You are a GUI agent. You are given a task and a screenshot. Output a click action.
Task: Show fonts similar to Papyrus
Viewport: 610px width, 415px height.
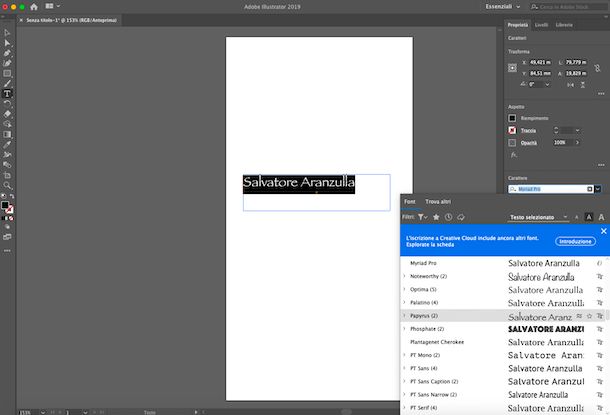pyautogui.click(x=579, y=316)
